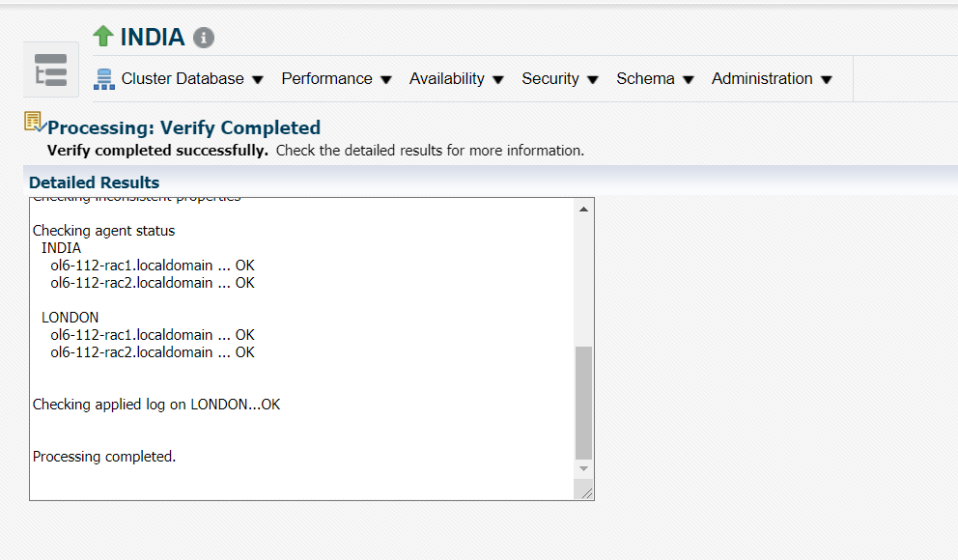
Task: Click the INDIA database title
Action: point(153,38)
